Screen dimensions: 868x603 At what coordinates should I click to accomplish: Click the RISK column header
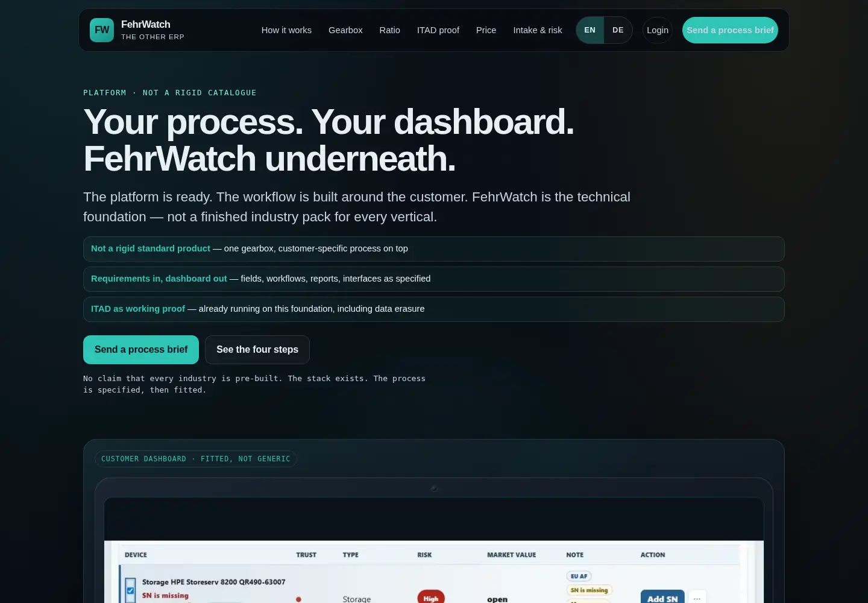(424, 555)
